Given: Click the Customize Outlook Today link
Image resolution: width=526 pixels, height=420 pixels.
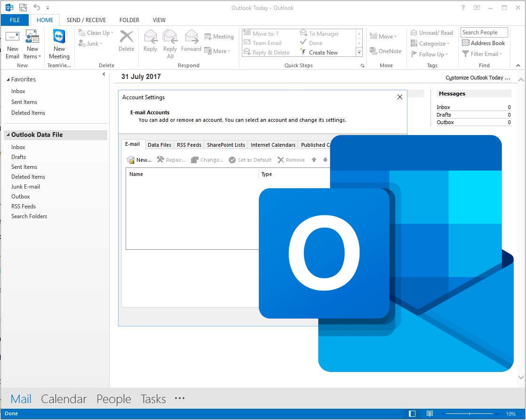Looking at the screenshot, I should click(478, 77).
